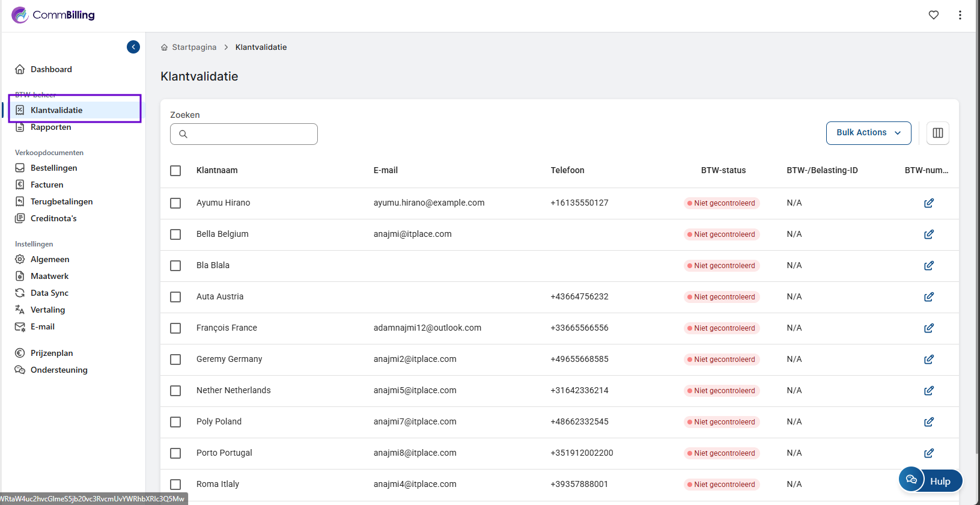Open Facturen in the sidebar
The image size is (980, 505).
tap(47, 185)
